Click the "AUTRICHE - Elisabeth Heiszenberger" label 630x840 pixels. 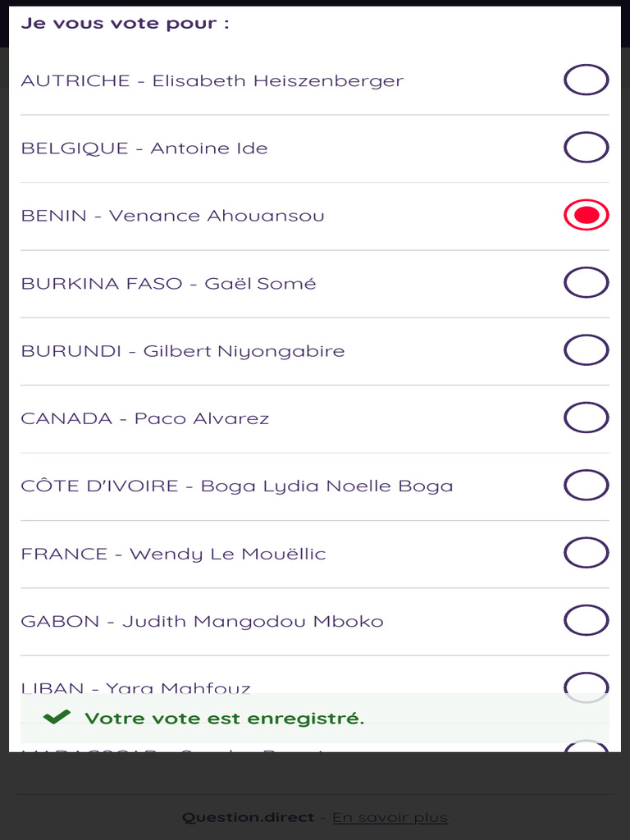coord(212,80)
